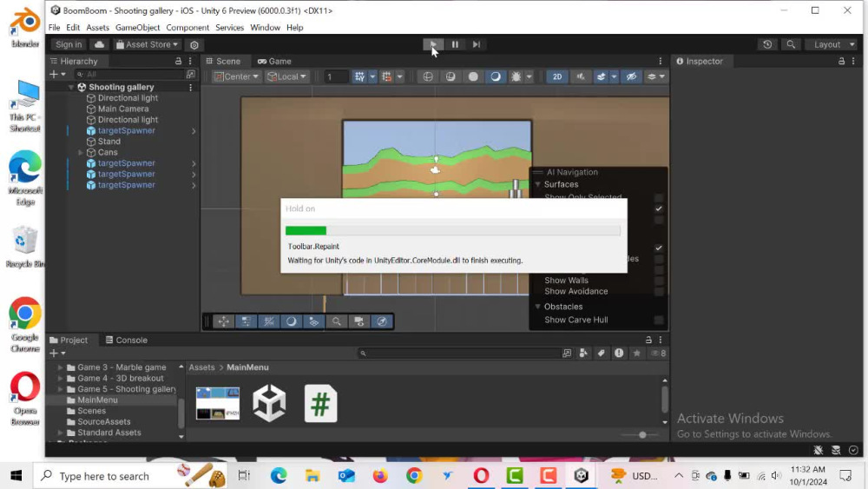Click the global search magnifier icon
This screenshot has width=868, height=489.
click(x=791, y=44)
